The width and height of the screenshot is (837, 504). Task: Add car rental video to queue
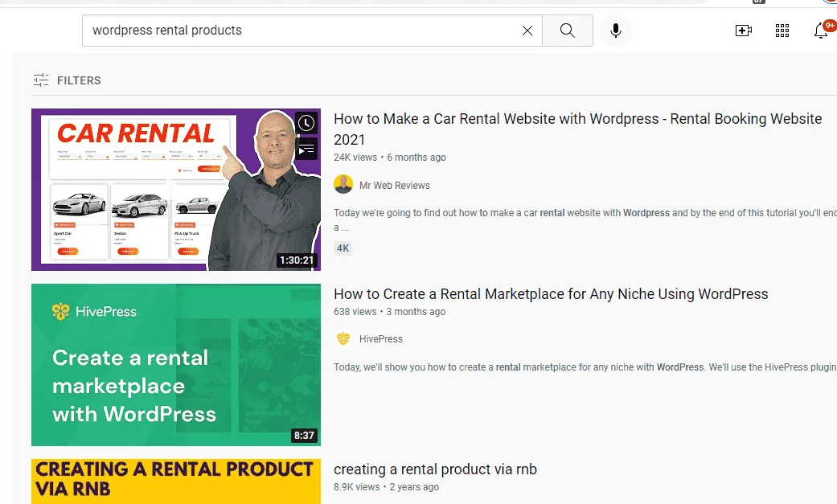pyautogui.click(x=306, y=149)
